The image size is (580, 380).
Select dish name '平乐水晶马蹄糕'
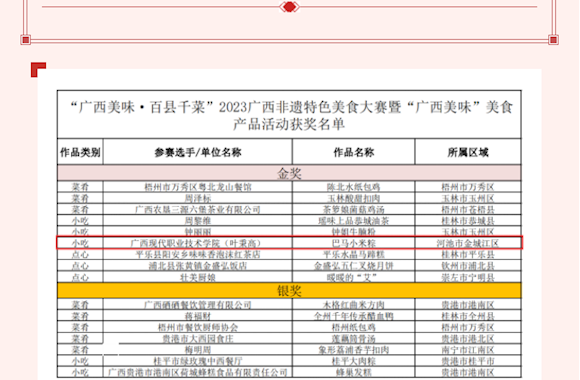tap(354, 255)
